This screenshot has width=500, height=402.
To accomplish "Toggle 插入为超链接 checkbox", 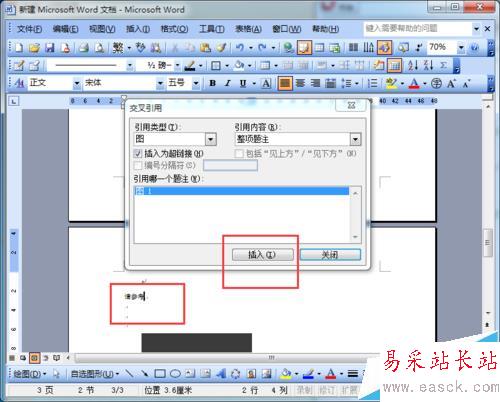I will coord(137,153).
